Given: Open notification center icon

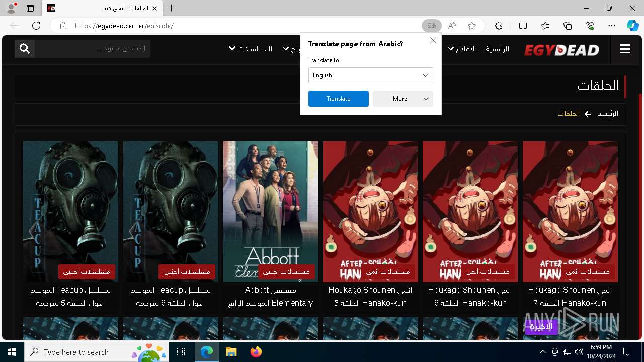Looking at the screenshot, I should [627, 352].
